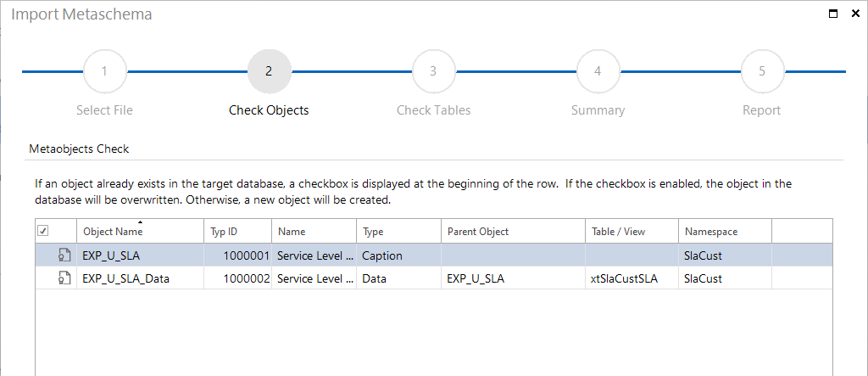Sort table by the Type column header
This screenshot has height=376, width=868.
click(399, 231)
